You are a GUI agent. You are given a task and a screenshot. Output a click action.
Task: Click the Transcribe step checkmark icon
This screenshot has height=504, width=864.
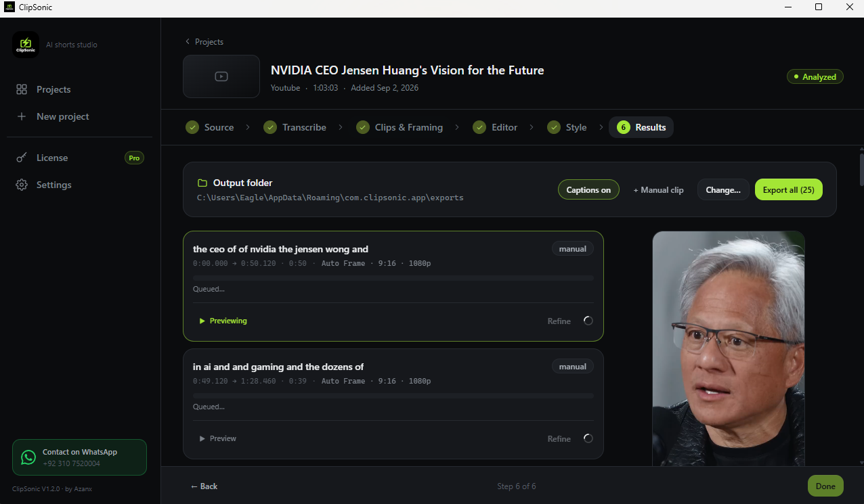[x=270, y=127]
